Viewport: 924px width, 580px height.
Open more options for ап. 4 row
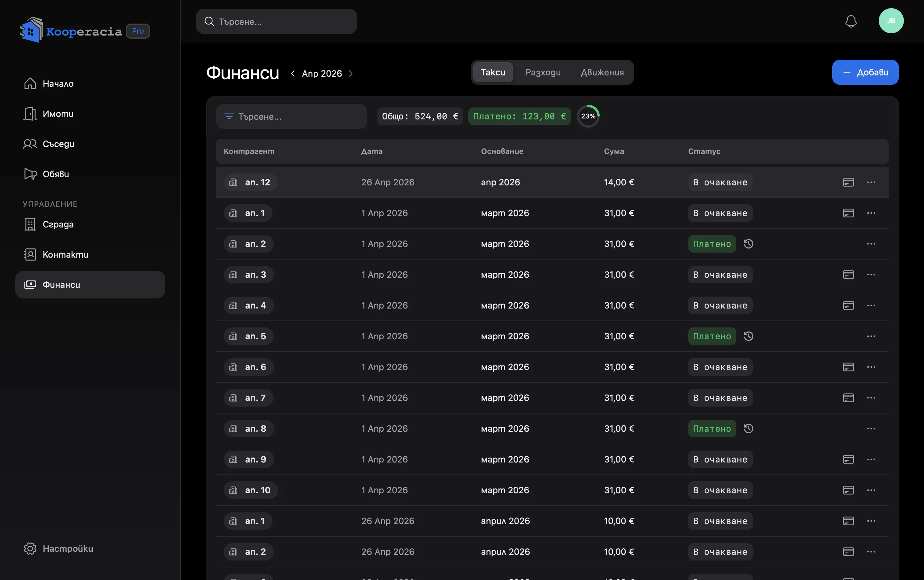click(x=871, y=305)
